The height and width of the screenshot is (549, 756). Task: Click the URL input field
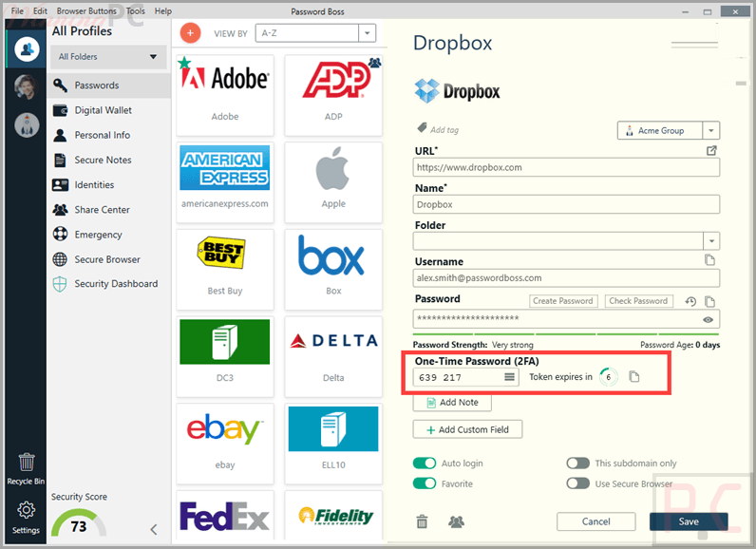[566, 168]
